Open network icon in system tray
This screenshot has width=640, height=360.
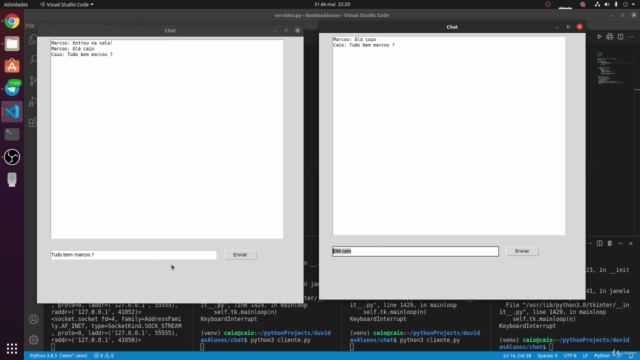pos(597,4)
